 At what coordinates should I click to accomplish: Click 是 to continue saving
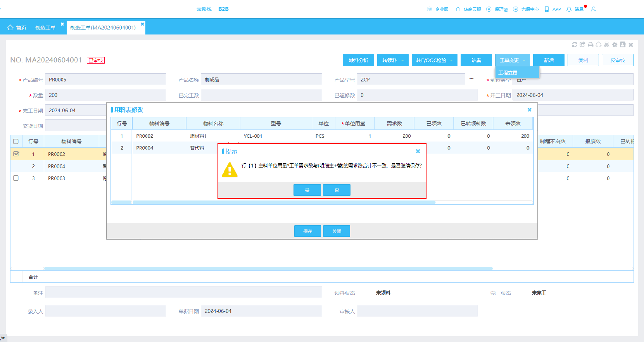(x=307, y=190)
